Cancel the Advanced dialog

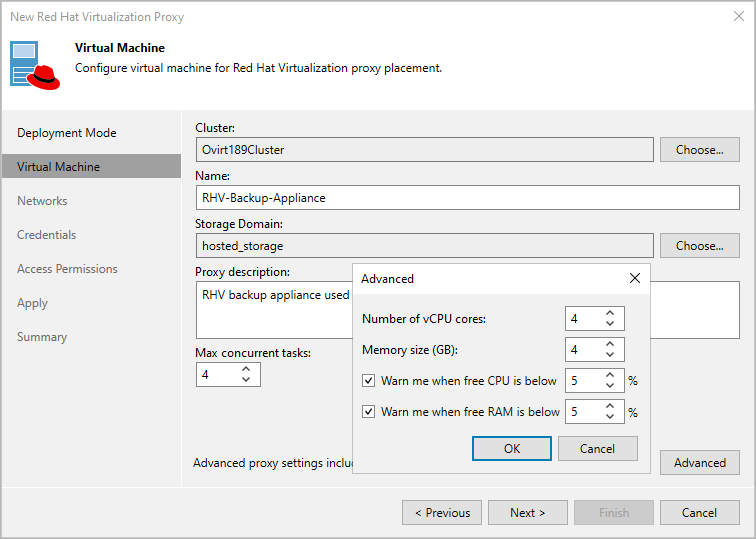tap(597, 448)
